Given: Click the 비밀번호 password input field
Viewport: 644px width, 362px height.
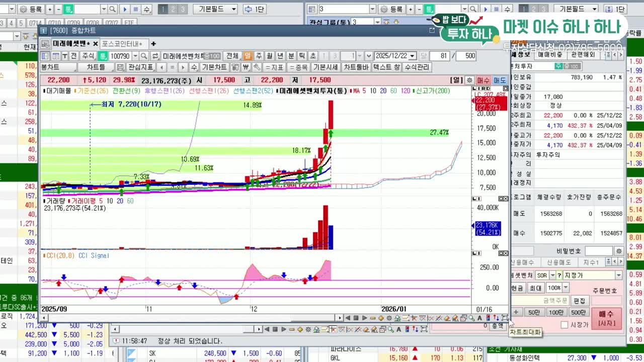Looking at the screenshot, I should coord(599,251).
